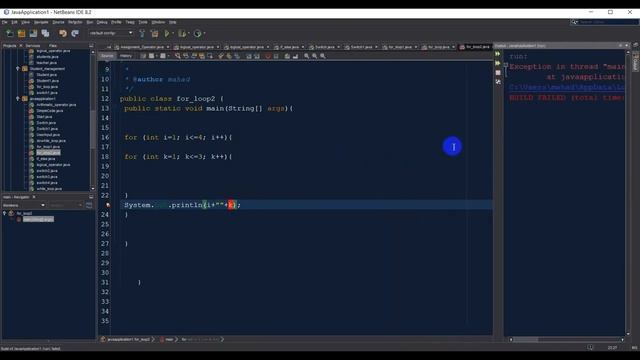Switch to Assignment_Operator.java editor tab

pos(141,47)
